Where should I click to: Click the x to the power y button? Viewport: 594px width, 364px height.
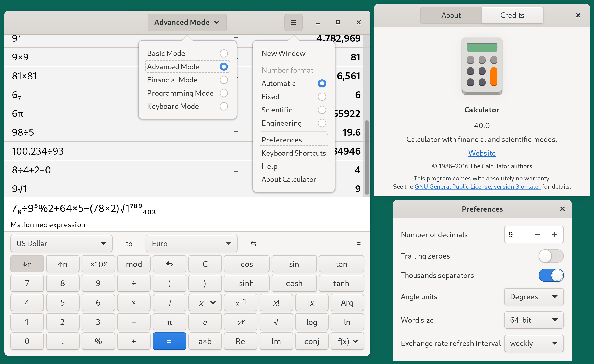(241, 322)
